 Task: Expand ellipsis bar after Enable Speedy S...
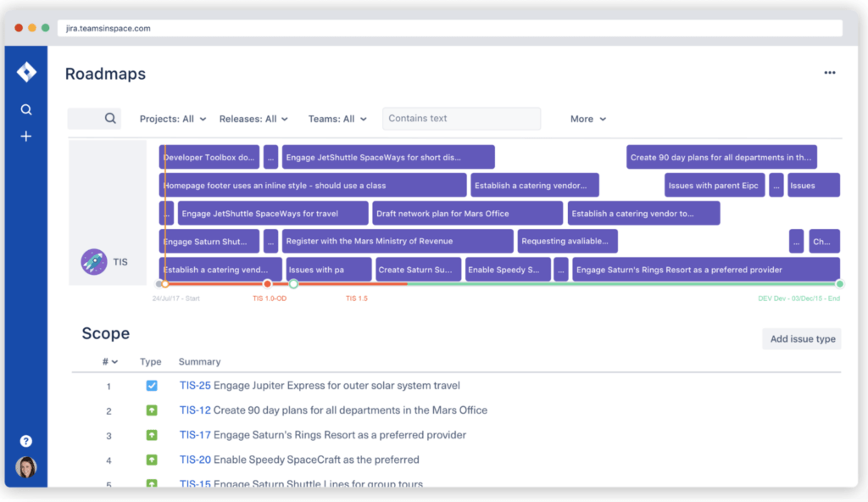(561, 270)
